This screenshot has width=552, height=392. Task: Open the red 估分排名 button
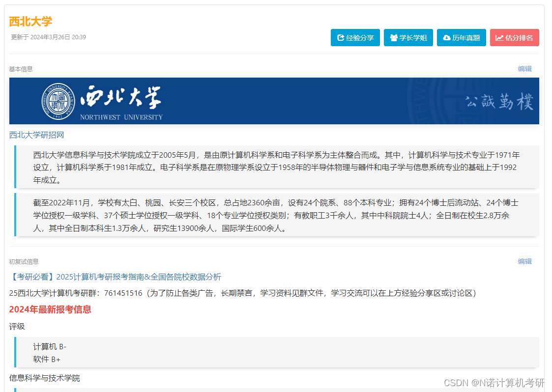515,38
